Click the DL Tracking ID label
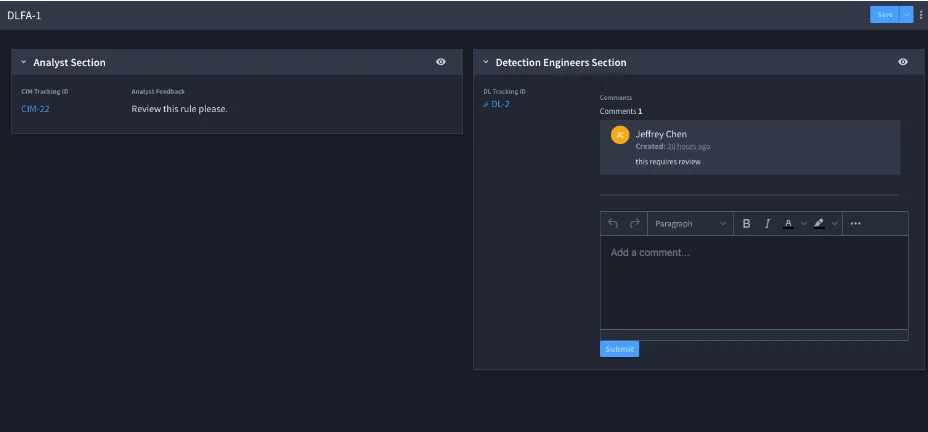Viewport: 928px width, 432px height. 504,92
